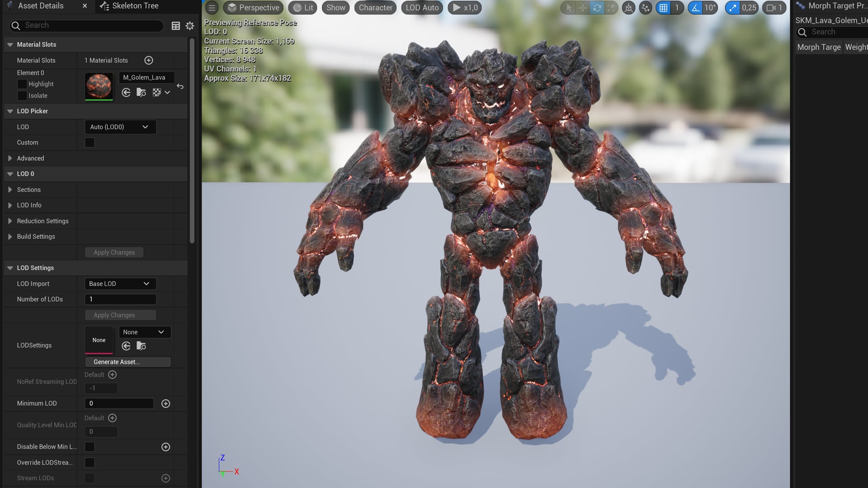The image size is (868, 488).
Task: Click the undo arrow next to material slot
Action: tap(180, 86)
